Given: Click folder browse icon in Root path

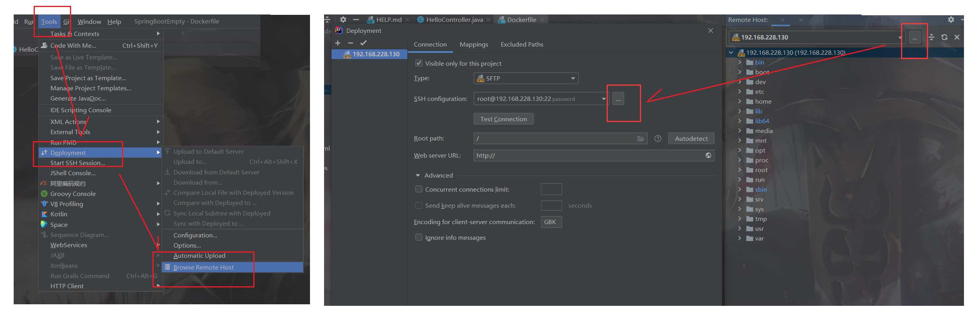Looking at the screenshot, I should pos(640,138).
